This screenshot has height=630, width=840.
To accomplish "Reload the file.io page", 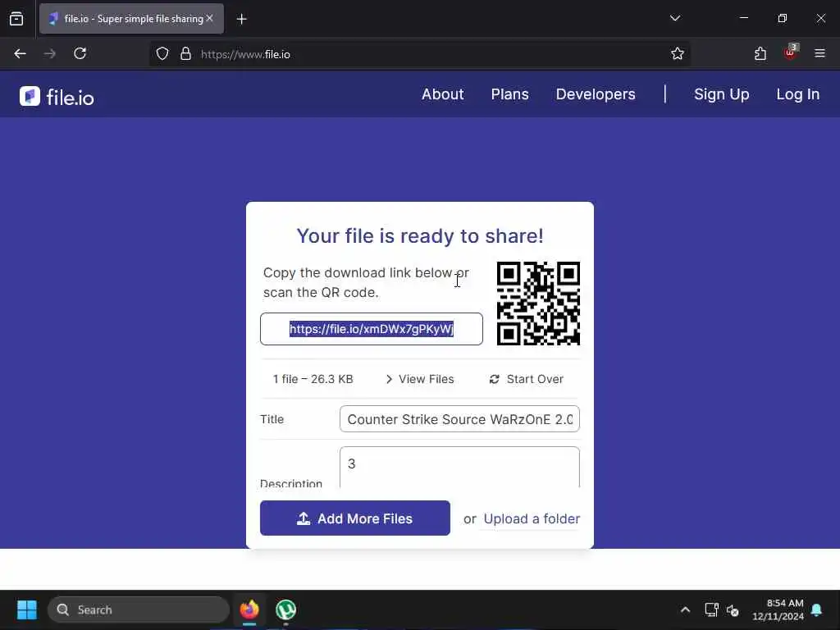I will tap(80, 53).
